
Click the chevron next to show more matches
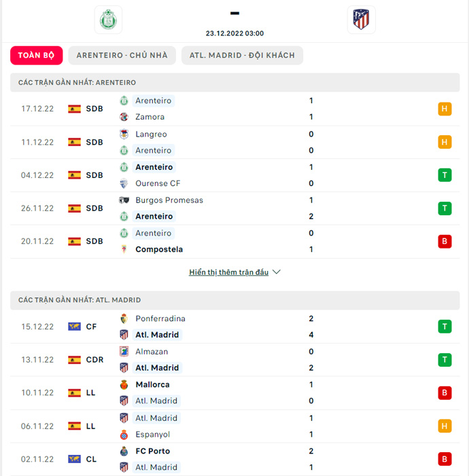pyautogui.click(x=276, y=272)
